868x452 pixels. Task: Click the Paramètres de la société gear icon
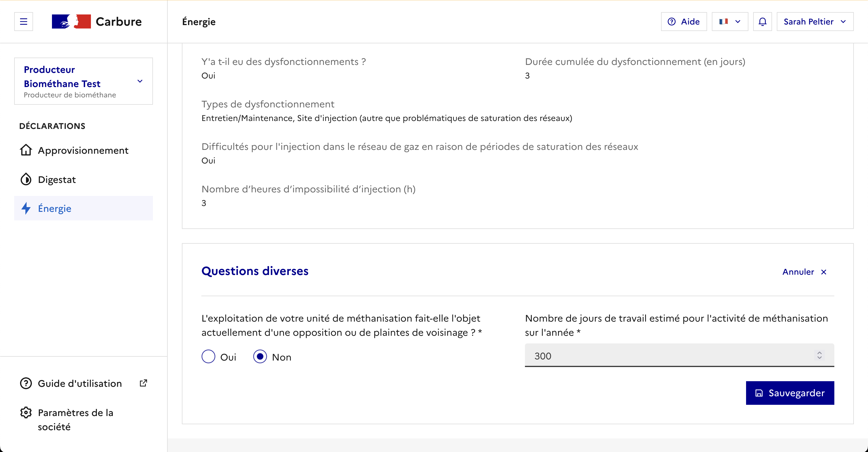coord(26,412)
